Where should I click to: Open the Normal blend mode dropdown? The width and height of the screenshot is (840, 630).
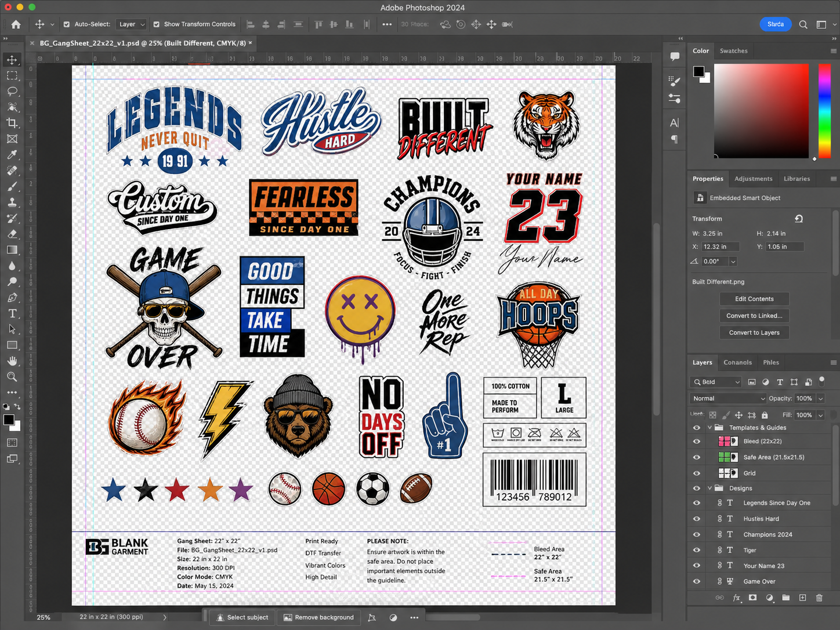(x=728, y=399)
